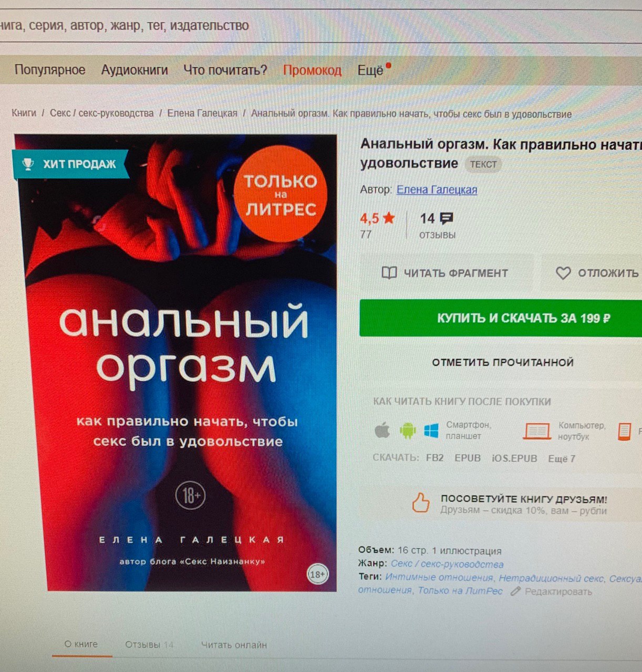Click the open book icon for ЧИТАТЬ ФРАГМЕНТ

(389, 273)
